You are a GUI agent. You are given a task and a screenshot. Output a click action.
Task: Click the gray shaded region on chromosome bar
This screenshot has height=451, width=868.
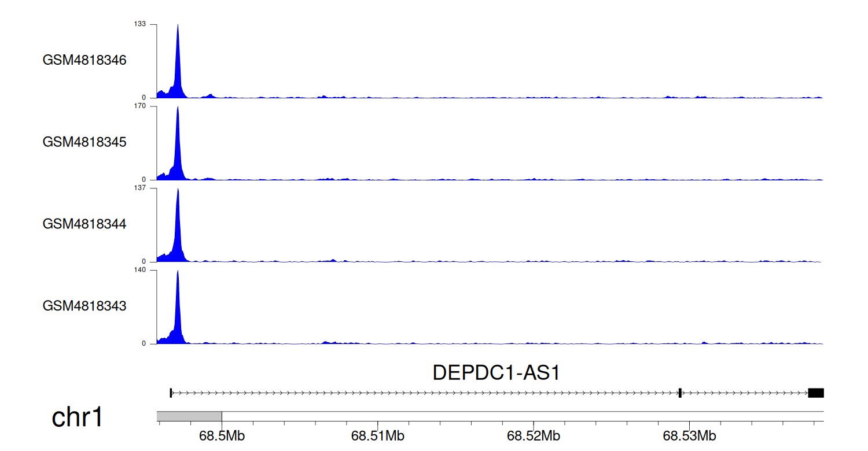coord(189,416)
